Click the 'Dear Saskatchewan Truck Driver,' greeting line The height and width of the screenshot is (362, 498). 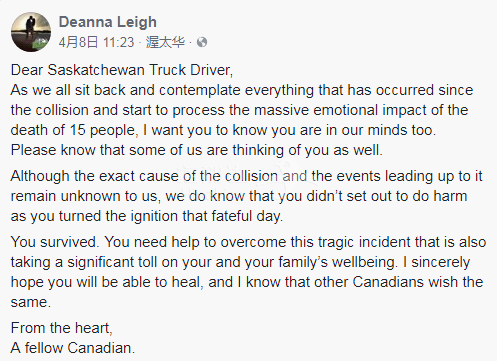point(122,70)
